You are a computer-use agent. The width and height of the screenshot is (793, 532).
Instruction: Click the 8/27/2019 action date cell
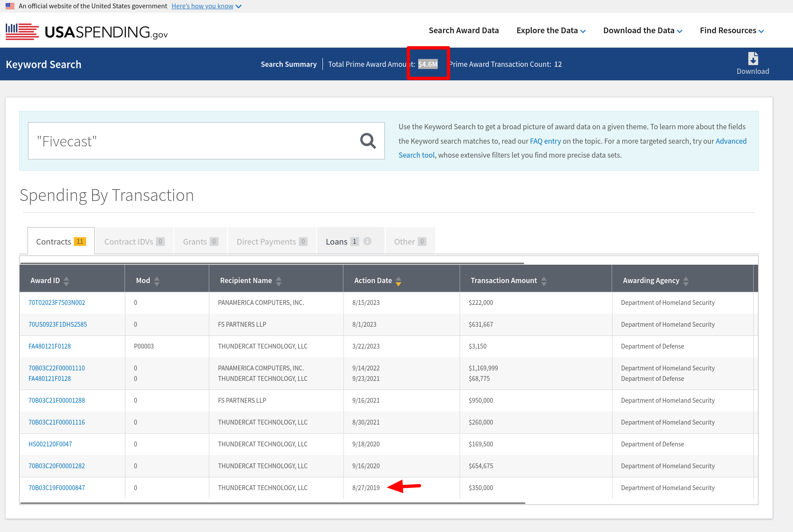coord(366,488)
